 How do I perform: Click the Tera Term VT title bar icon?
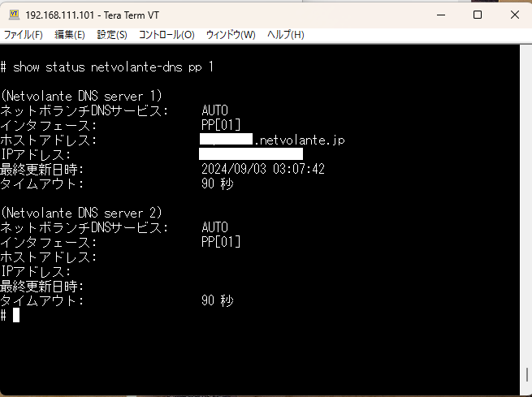14,15
